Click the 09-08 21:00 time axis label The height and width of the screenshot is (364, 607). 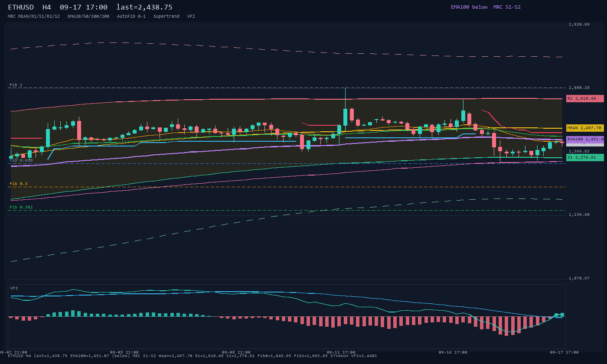click(x=236, y=352)
